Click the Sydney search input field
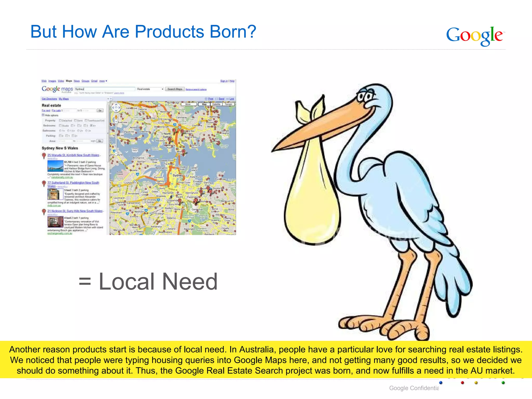The height and width of the screenshot is (399, 532). pos(105,89)
